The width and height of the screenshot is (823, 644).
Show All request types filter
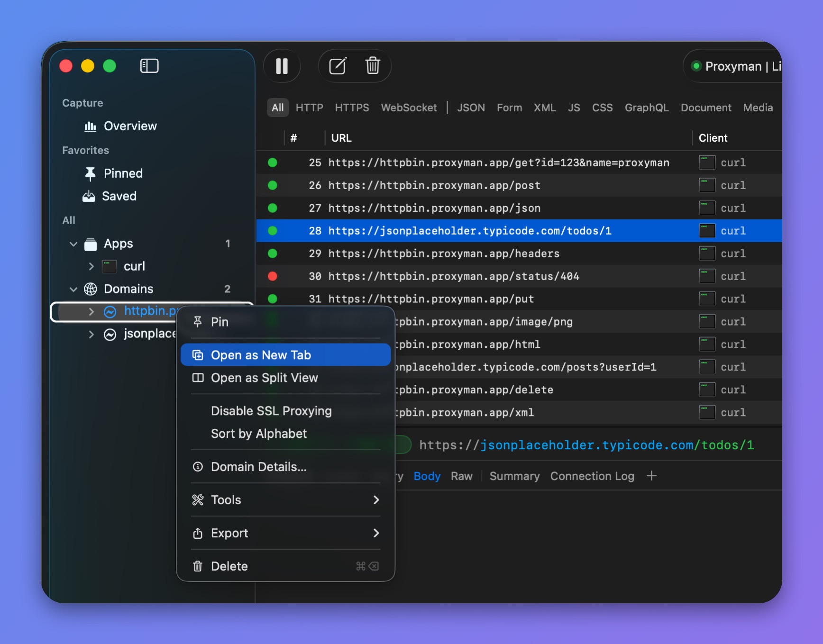point(278,108)
